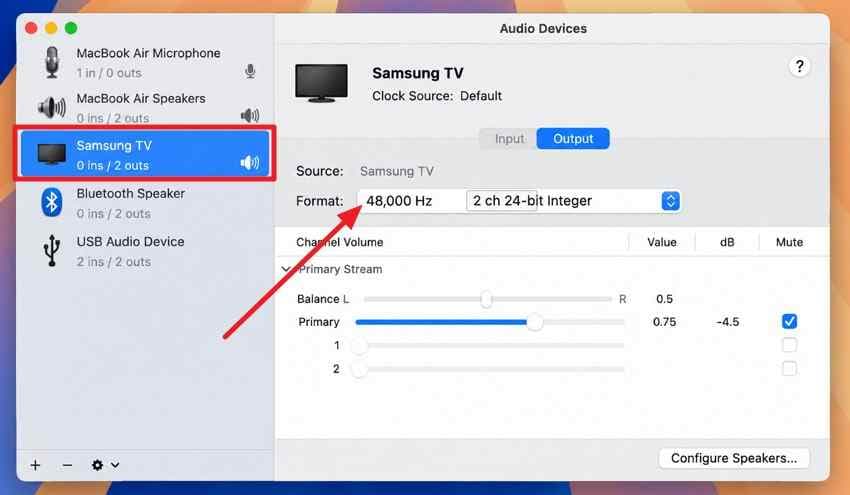Collapse the Primary Stream section
This screenshot has width=850, height=495.
[x=286, y=269]
